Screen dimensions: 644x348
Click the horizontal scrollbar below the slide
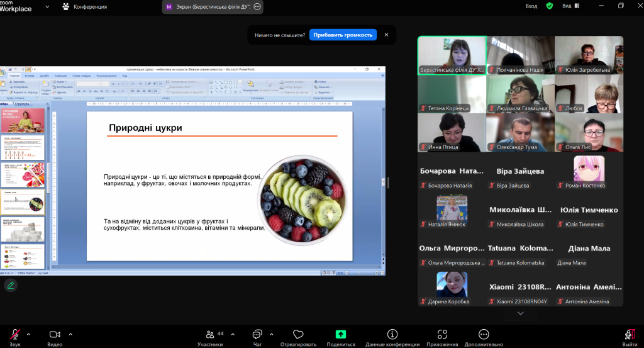click(x=217, y=267)
